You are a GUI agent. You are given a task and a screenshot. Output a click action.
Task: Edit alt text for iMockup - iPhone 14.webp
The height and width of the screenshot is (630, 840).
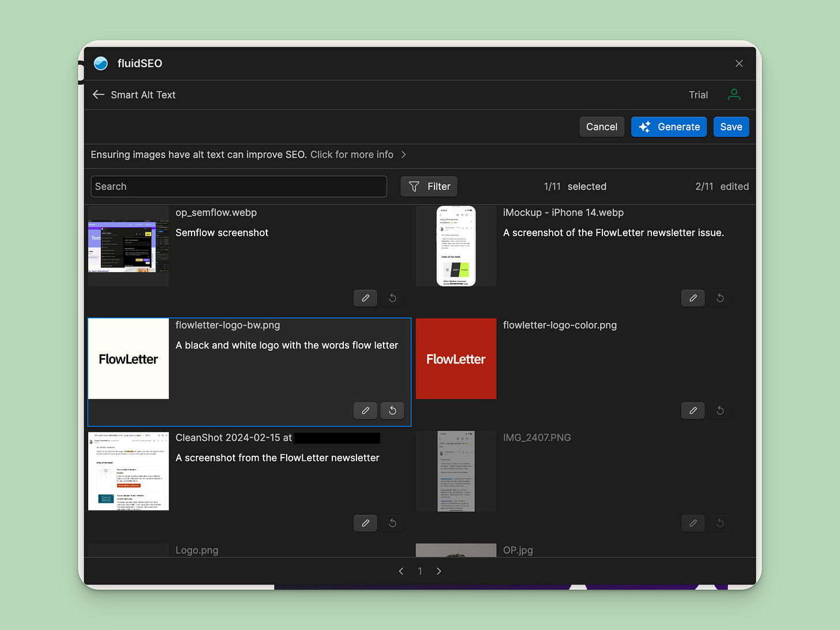click(693, 298)
